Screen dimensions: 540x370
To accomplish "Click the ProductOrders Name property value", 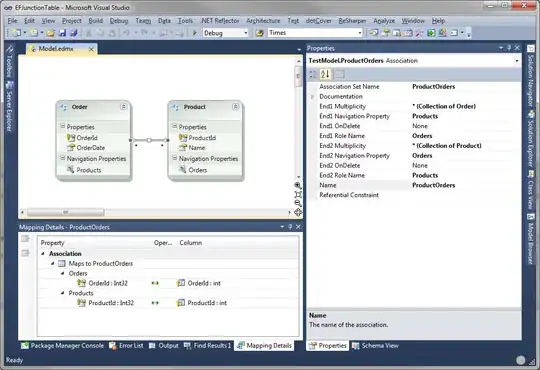I will pyautogui.click(x=433, y=185).
